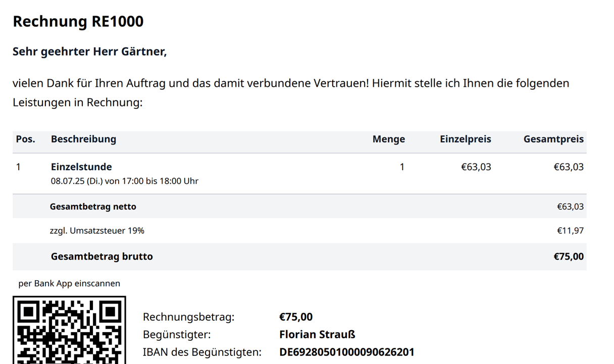Click the Gesamtpreis column header

(x=553, y=139)
